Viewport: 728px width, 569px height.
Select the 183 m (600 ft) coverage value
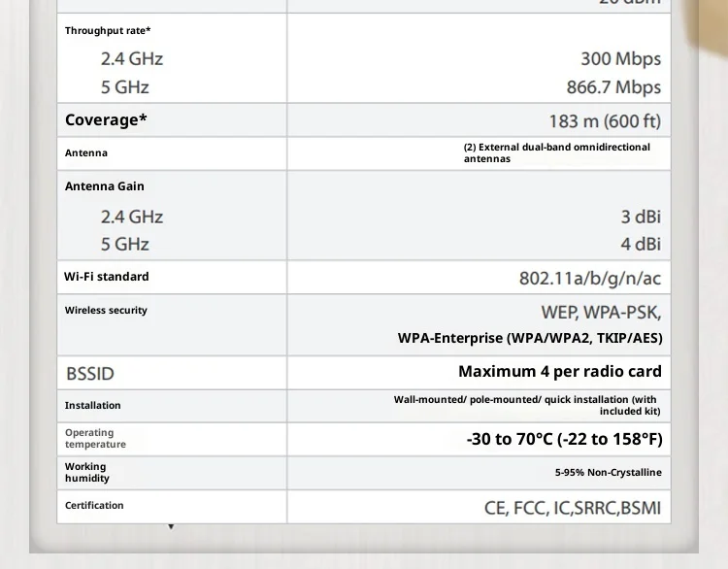click(604, 121)
